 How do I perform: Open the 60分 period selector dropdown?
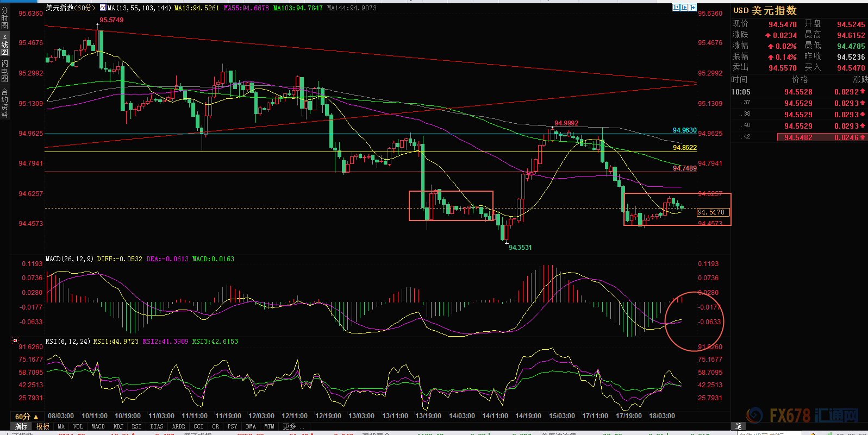[27, 417]
